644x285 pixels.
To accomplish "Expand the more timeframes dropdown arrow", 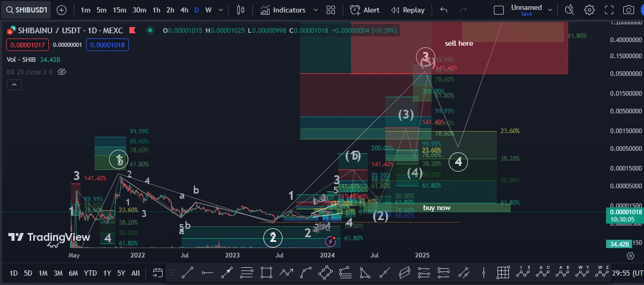I will (x=222, y=10).
